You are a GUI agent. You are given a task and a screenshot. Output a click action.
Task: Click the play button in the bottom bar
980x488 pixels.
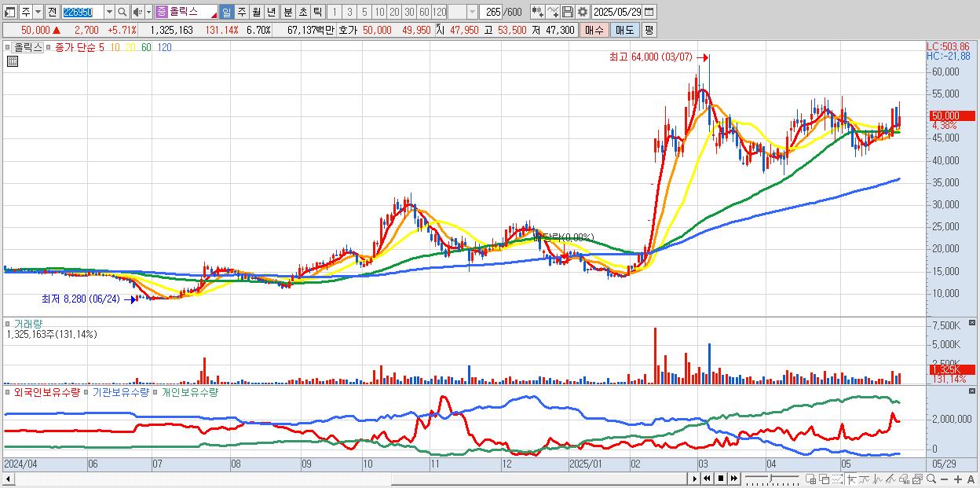click(x=695, y=479)
